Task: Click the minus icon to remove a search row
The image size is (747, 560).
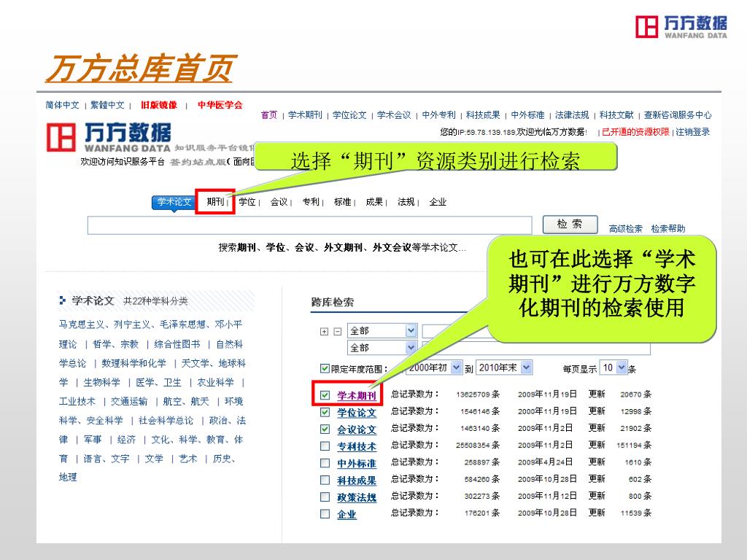Action: click(x=337, y=332)
